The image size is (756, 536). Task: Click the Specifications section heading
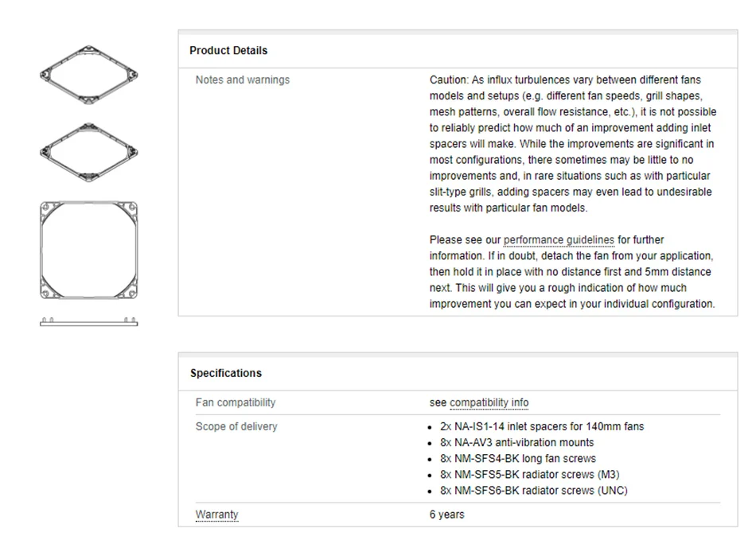tap(226, 373)
